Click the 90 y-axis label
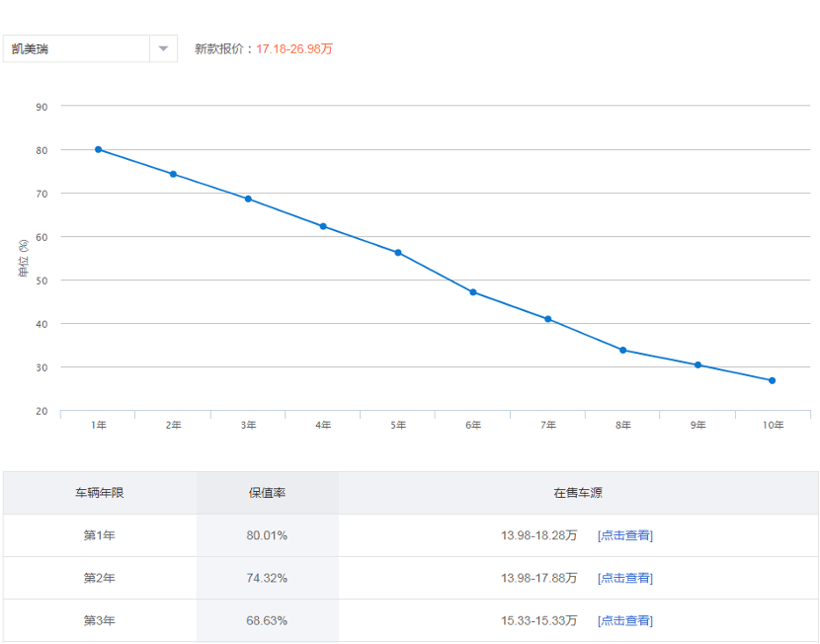This screenshot has height=644, width=820. coord(41,107)
